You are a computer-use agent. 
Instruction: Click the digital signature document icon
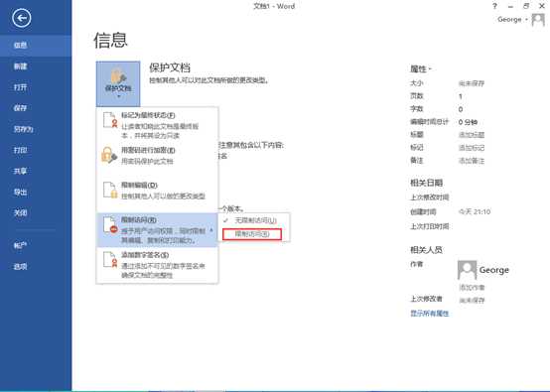tap(110, 260)
